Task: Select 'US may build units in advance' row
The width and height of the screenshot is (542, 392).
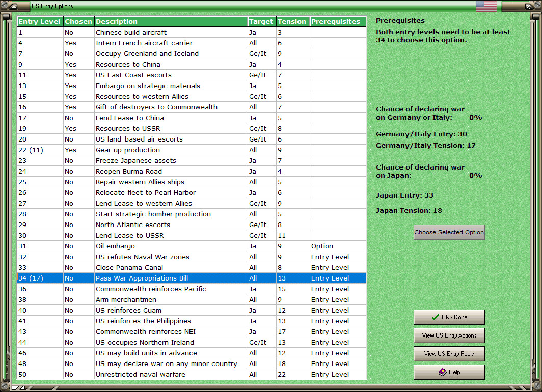Action: tap(192, 353)
